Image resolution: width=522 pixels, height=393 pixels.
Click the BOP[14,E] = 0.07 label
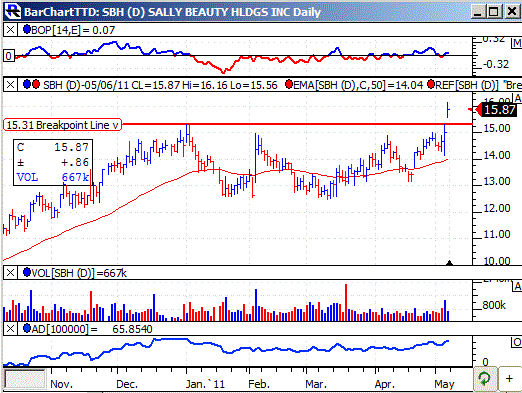click(73, 30)
